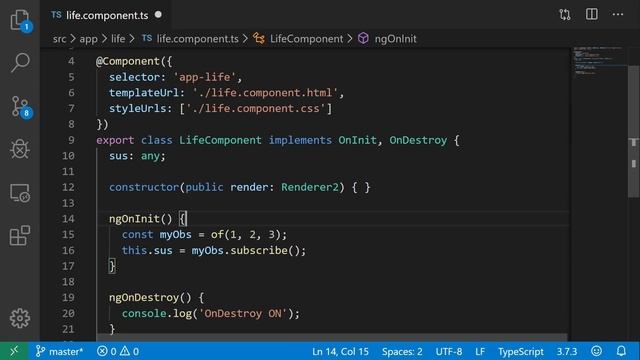Click the LifeComponent class name in code
This screenshot has width=640, height=360.
pos(220,140)
